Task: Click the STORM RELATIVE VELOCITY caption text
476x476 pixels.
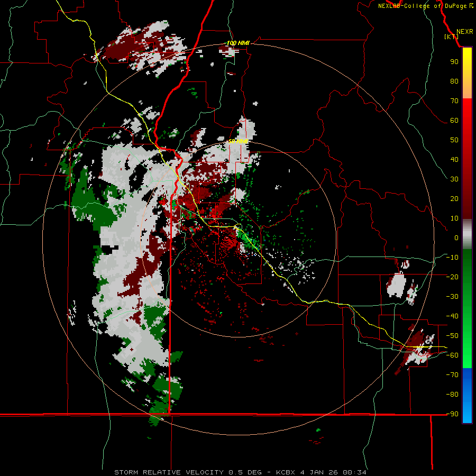Action: click(x=169, y=472)
